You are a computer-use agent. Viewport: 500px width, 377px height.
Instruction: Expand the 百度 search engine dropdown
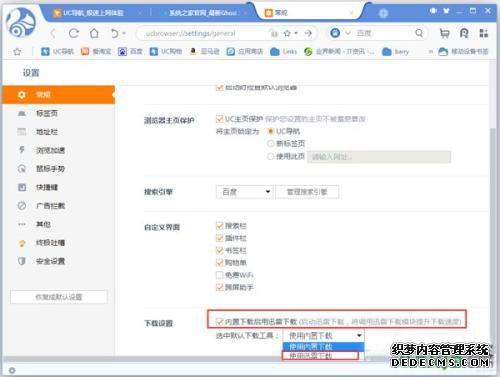pyautogui.click(x=245, y=192)
